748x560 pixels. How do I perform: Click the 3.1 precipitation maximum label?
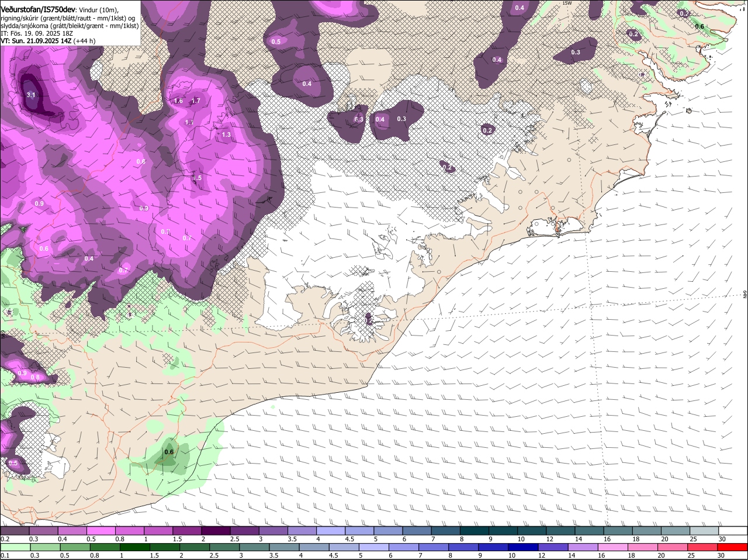point(32,95)
